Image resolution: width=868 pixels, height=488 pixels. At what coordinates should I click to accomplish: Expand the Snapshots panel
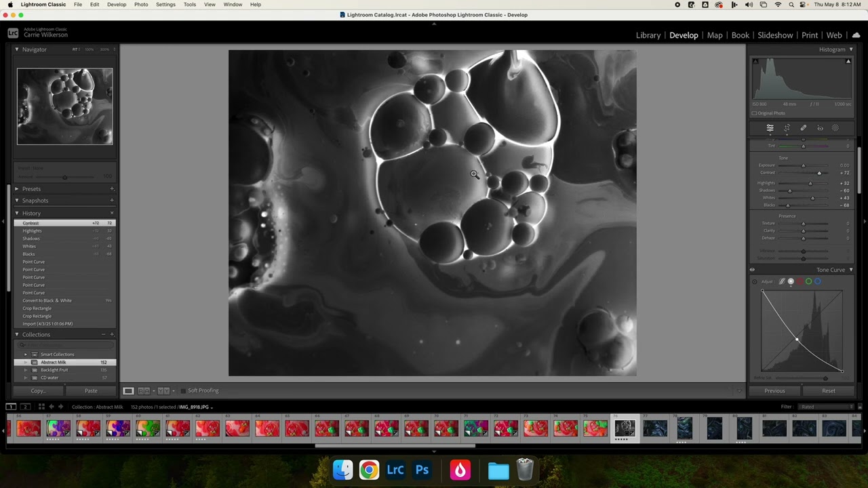click(x=17, y=201)
